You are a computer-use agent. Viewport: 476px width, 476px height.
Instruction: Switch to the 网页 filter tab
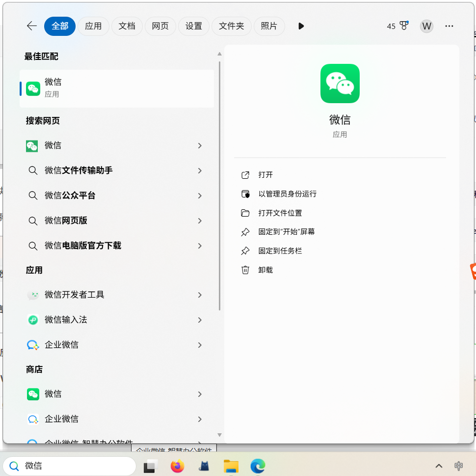[160, 26]
